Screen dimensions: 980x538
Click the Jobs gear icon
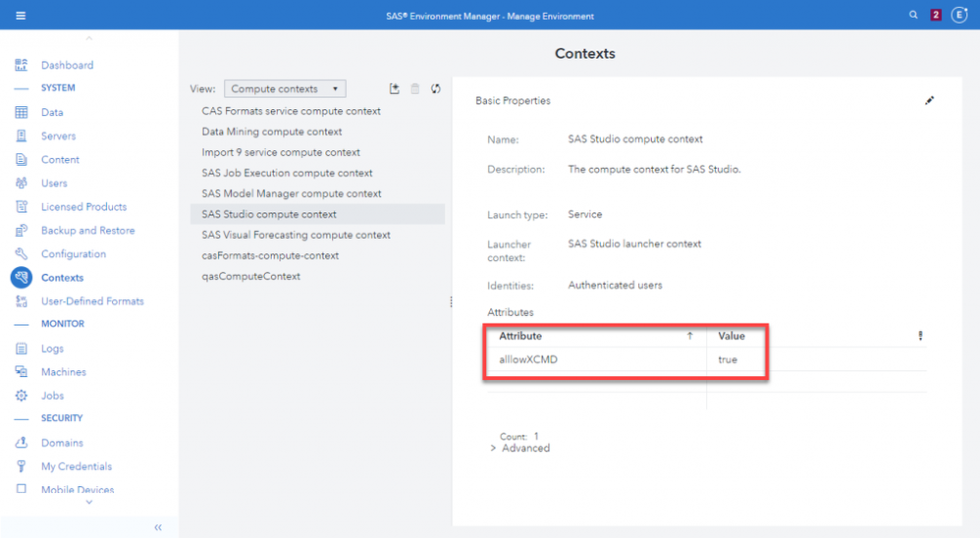[x=22, y=396]
